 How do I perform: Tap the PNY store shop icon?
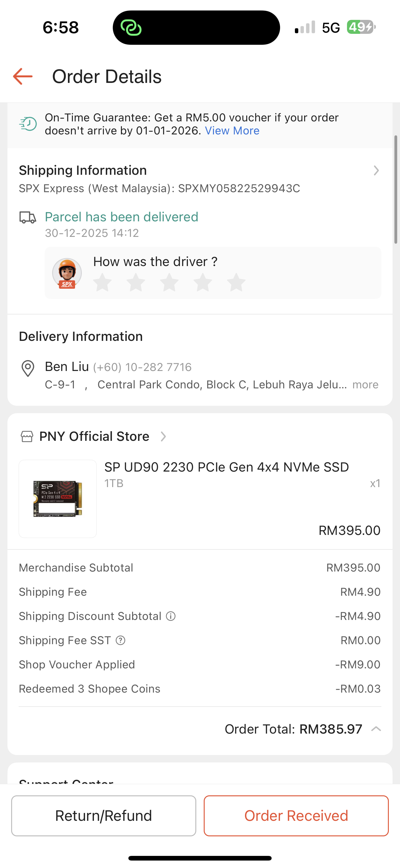27,436
